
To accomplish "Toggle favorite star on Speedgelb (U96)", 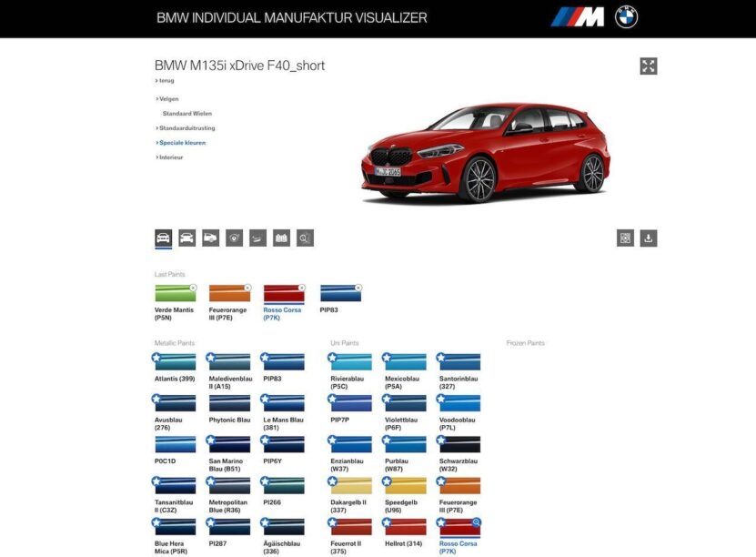I will 387,481.
